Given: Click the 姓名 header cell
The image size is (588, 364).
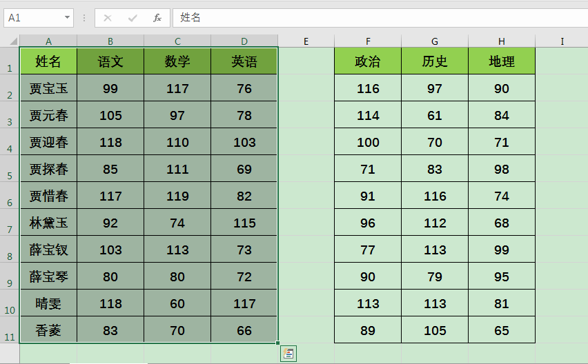Looking at the screenshot, I should pos(48,61).
